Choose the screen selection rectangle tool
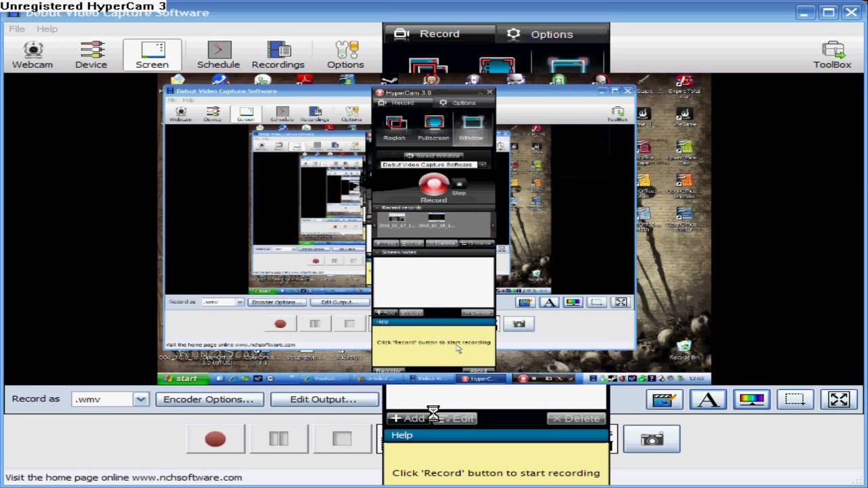The width and height of the screenshot is (868, 488). [795, 399]
